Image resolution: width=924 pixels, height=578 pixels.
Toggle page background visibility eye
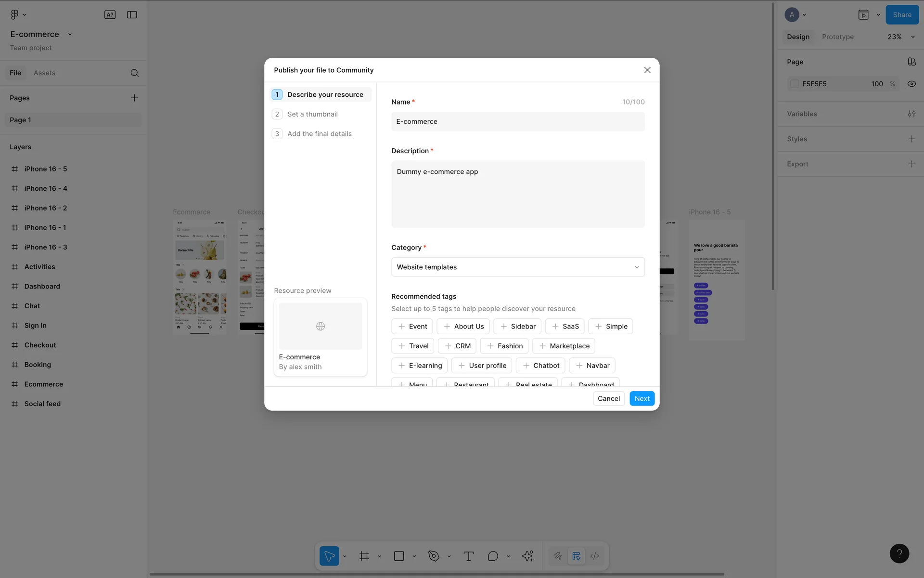click(x=911, y=84)
